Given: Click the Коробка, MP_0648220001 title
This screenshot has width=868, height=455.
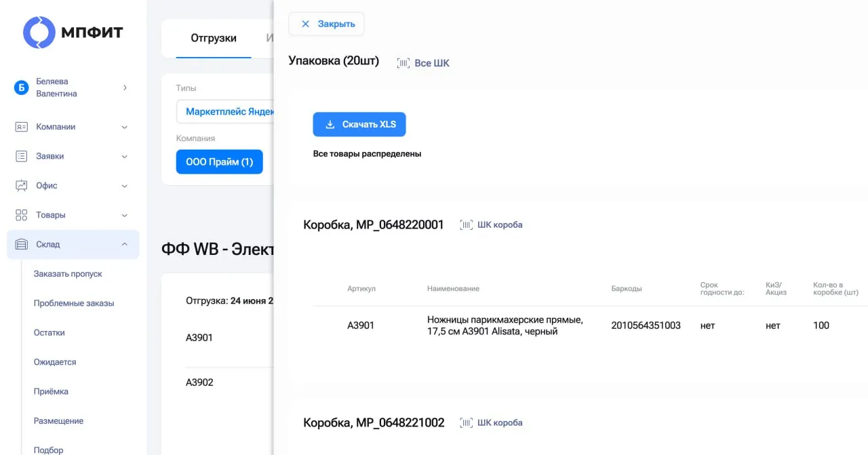Looking at the screenshot, I should [x=374, y=224].
